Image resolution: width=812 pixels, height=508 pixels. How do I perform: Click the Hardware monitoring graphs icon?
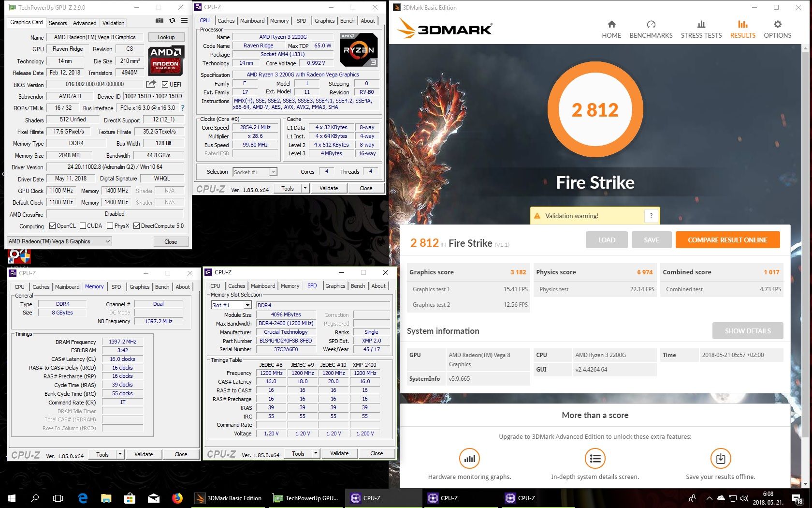469,459
